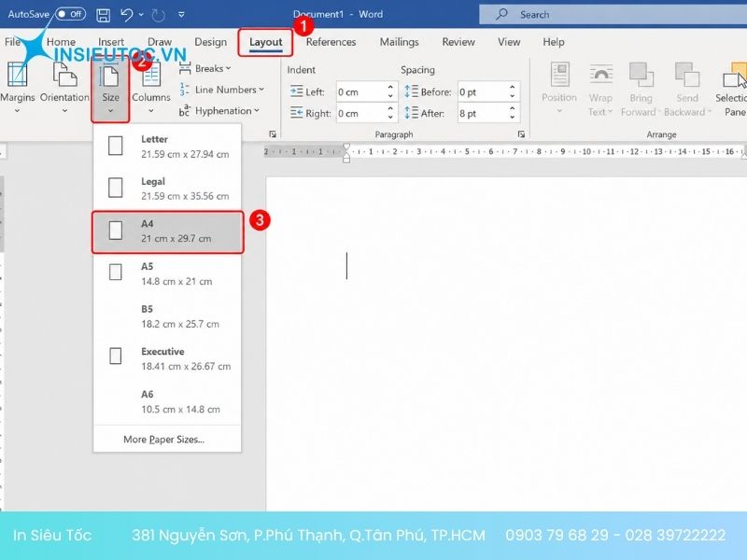Open the Help tab
The height and width of the screenshot is (560, 747).
(554, 42)
